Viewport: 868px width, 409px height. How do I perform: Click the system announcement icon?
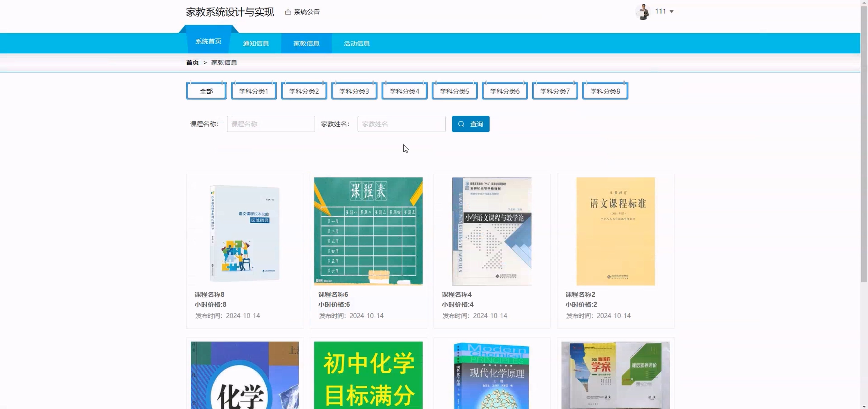click(288, 12)
